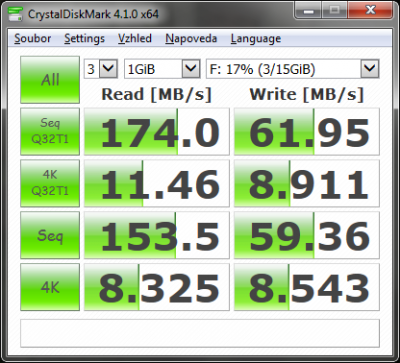This screenshot has height=363, width=400.
Task: Open the Napoveda menu
Action: coord(191,39)
